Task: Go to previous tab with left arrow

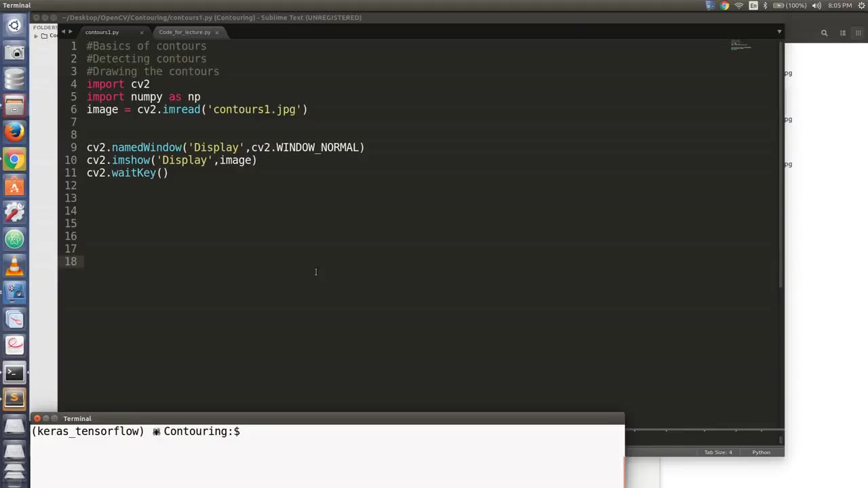Action: (63, 31)
